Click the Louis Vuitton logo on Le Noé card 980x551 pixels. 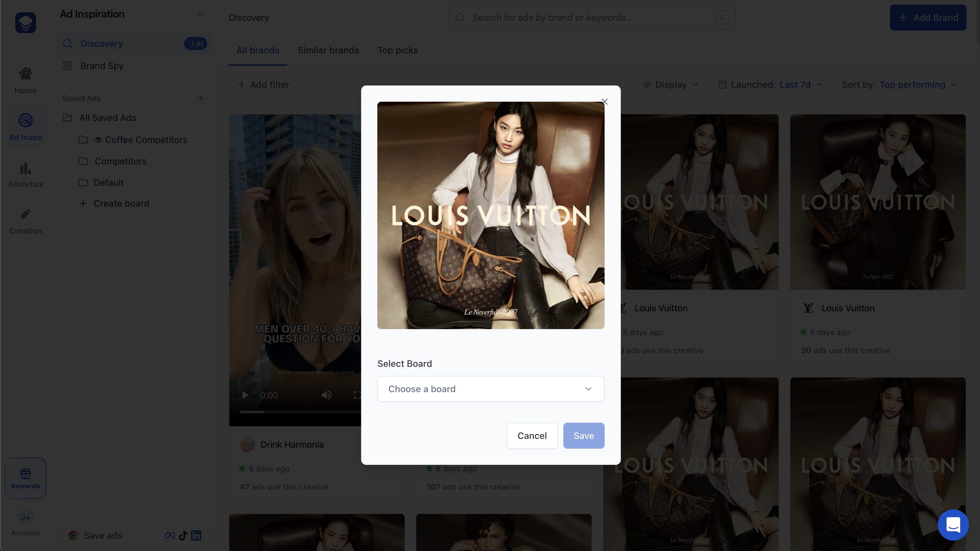(x=809, y=308)
